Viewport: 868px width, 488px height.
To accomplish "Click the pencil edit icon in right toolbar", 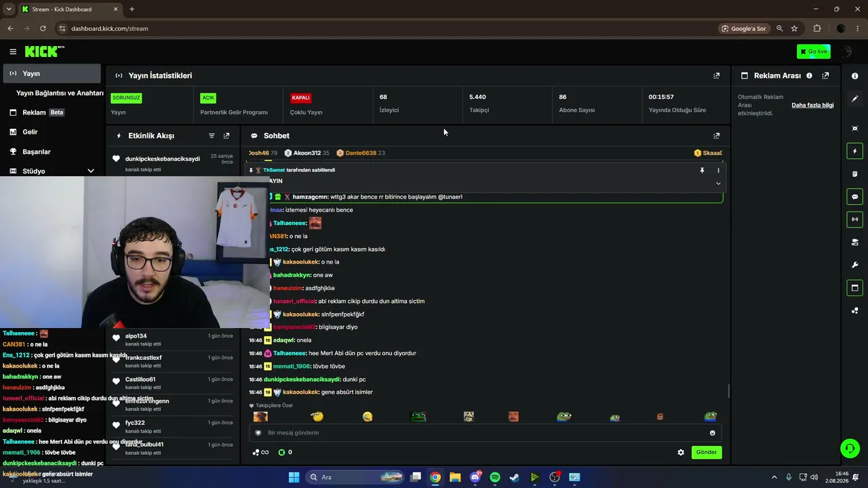I will [x=854, y=98].
